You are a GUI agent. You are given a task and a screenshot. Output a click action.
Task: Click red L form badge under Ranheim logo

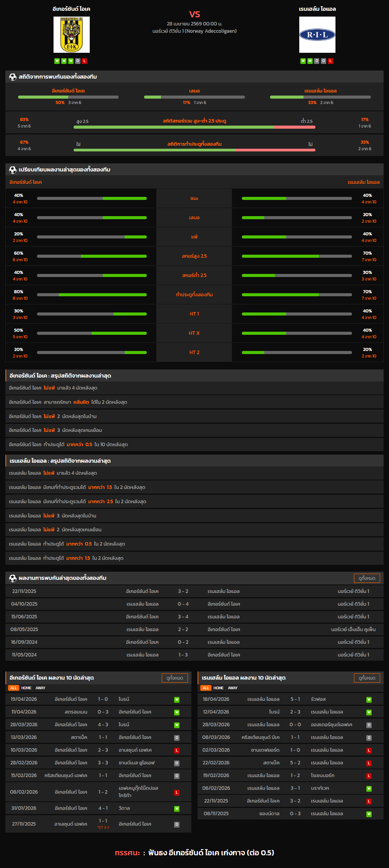click(x=330, y=61)
